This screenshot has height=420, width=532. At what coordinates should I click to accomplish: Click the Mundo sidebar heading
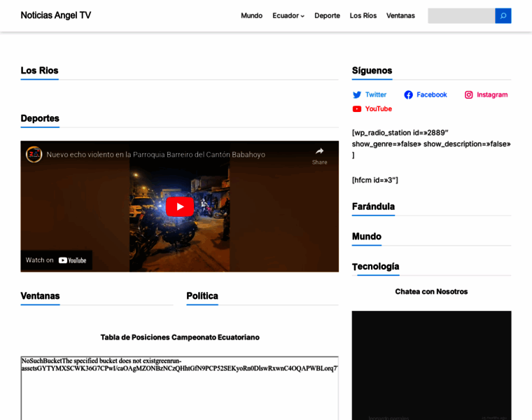click(366, 237)
